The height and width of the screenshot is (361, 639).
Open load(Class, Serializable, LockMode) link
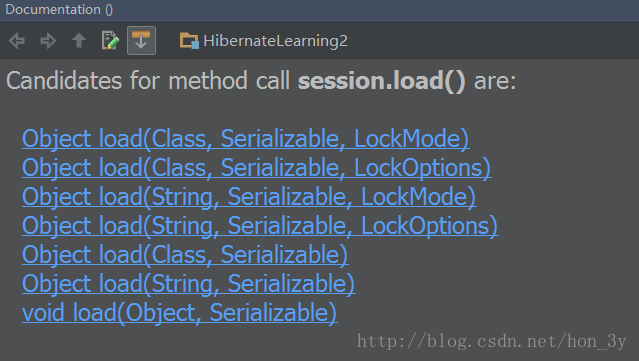(x=246, y=139)
